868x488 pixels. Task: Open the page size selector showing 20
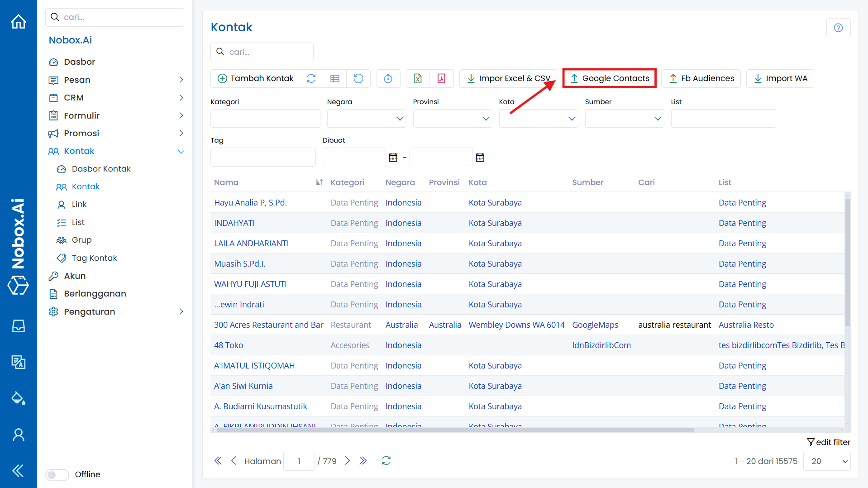click(826, 461)
